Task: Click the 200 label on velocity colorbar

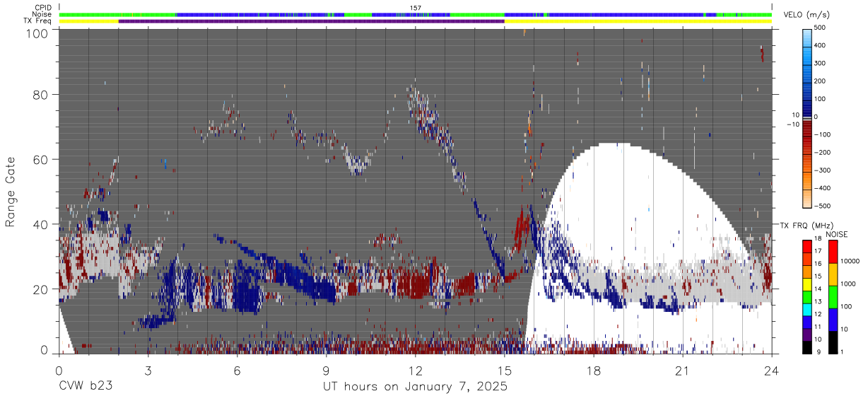Action: point(821,81)
